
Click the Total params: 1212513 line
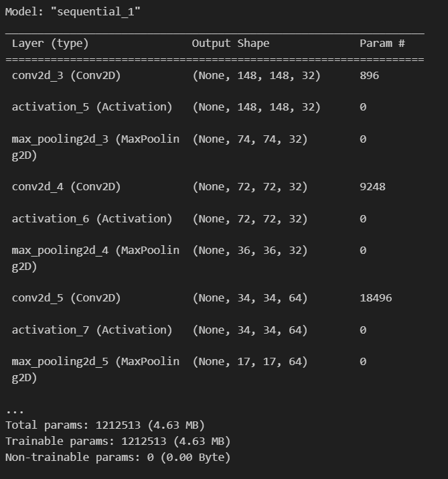pyautogui.click(x=105, y=425)
